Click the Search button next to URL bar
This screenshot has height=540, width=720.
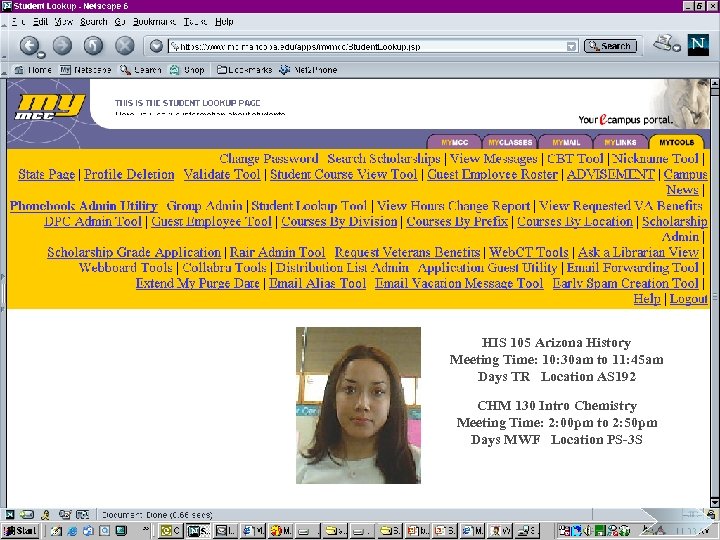[610, 46]
